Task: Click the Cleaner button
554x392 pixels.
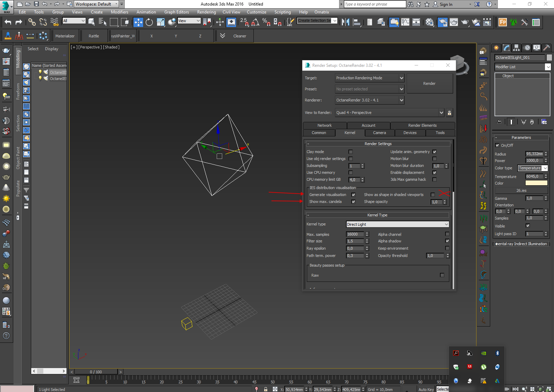Action: [240, 36]
